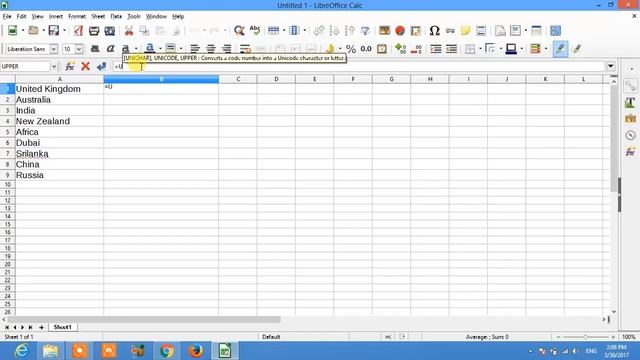The image size is (640, 360).
Task: Open the Format menu
Action: pos(77,16)
